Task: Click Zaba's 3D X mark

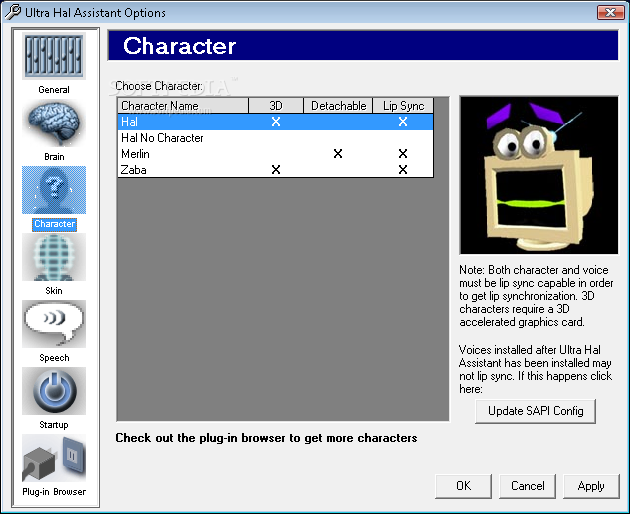Action: point(276,170)
